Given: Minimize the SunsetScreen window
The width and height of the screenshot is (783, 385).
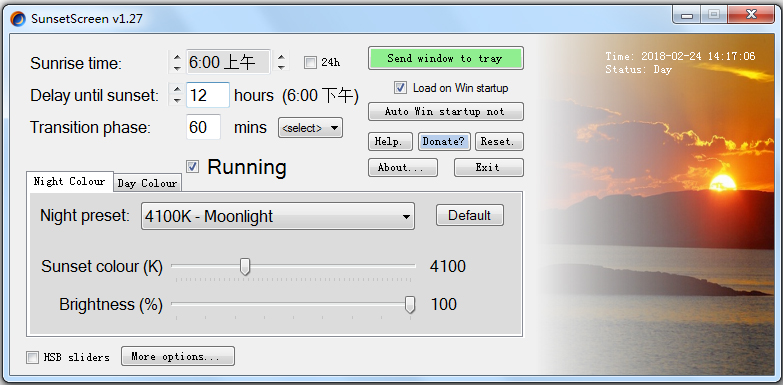Looking at the screenshot, I should (688, 15).
